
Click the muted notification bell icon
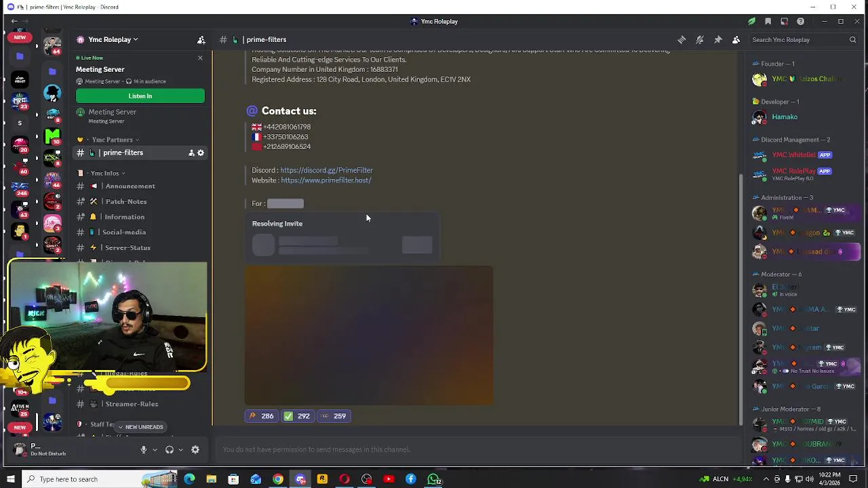(700, 39)
